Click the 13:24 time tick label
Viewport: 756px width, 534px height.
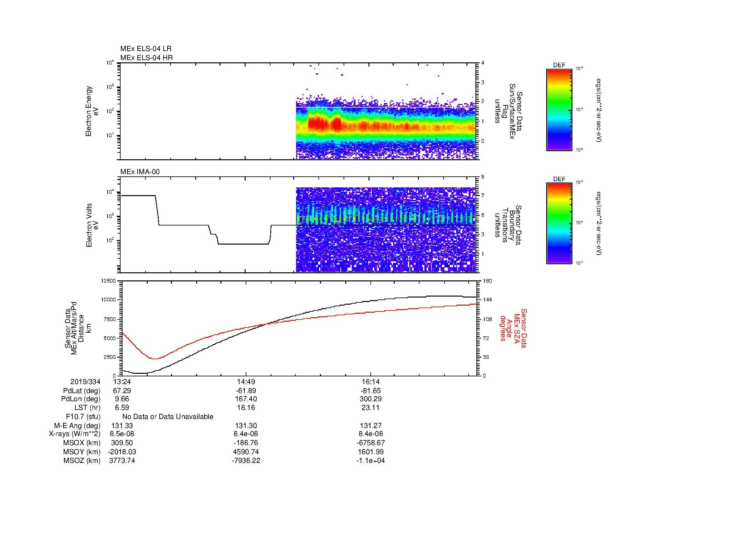(122, 382)
